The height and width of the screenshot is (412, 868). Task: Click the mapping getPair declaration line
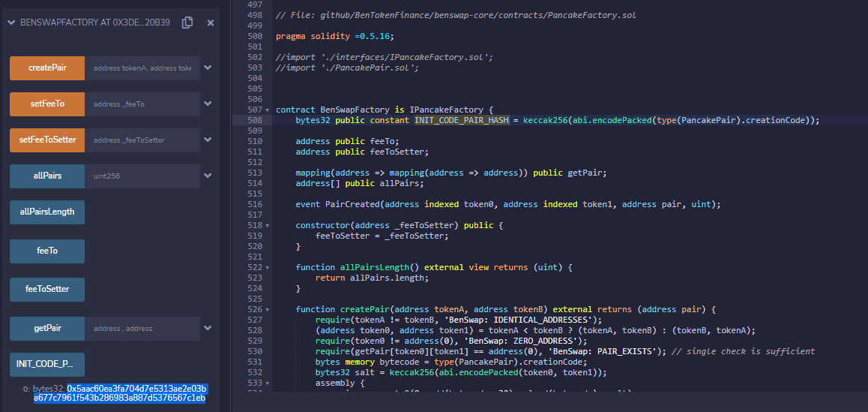pyautogui.click(x=451, y=173)
